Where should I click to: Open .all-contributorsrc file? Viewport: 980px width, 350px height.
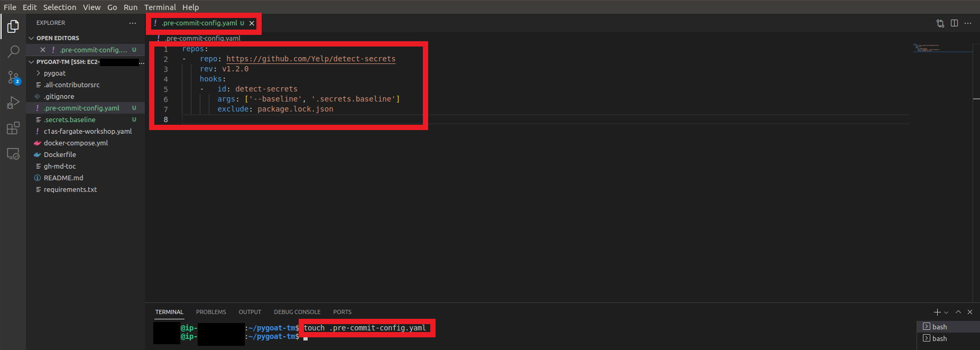click(85, 85)
